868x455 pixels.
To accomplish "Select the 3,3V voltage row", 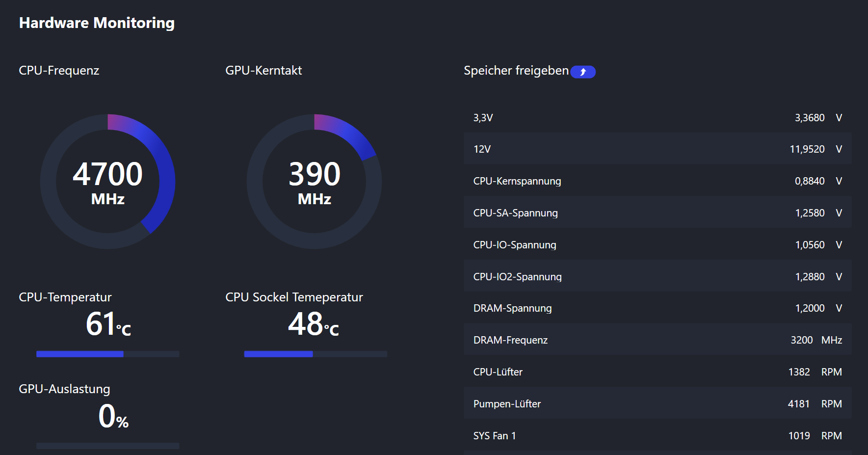I will coord(658,118).
